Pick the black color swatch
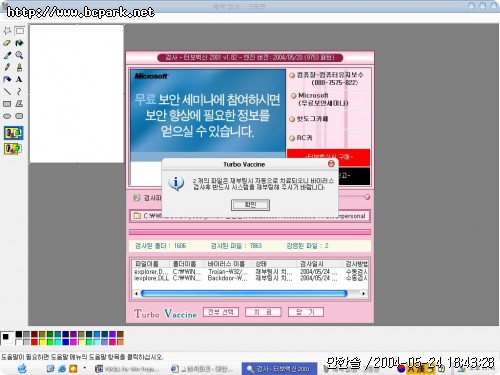 pos(19,334)
